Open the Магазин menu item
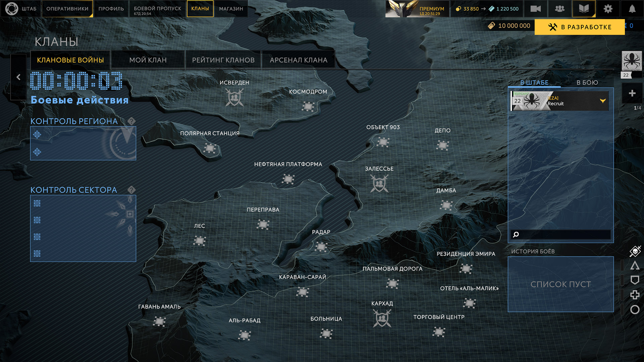This screenshot has width=644, height=362. pyautogui.click(x=231, y=9)
